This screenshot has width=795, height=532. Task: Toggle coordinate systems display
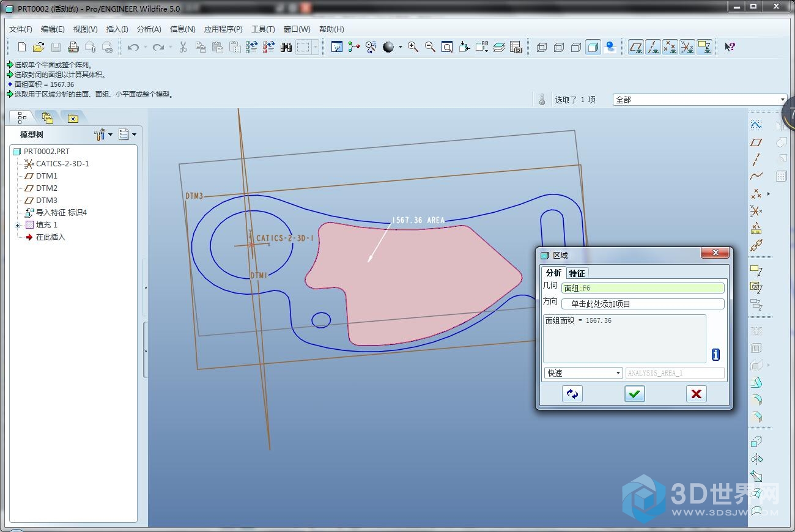[687, 47]
